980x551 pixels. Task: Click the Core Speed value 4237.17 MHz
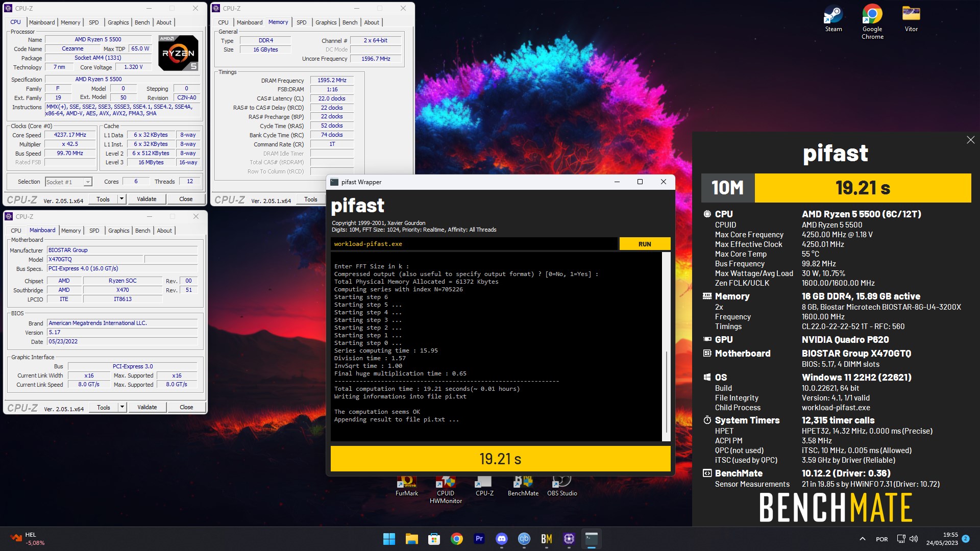[x=70, y=135]
